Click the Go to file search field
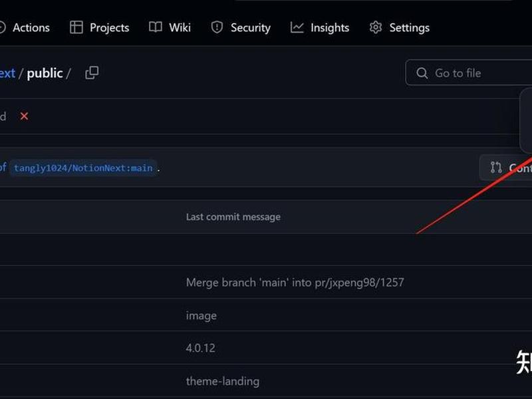Screen dimensions: 532x399 469,72
